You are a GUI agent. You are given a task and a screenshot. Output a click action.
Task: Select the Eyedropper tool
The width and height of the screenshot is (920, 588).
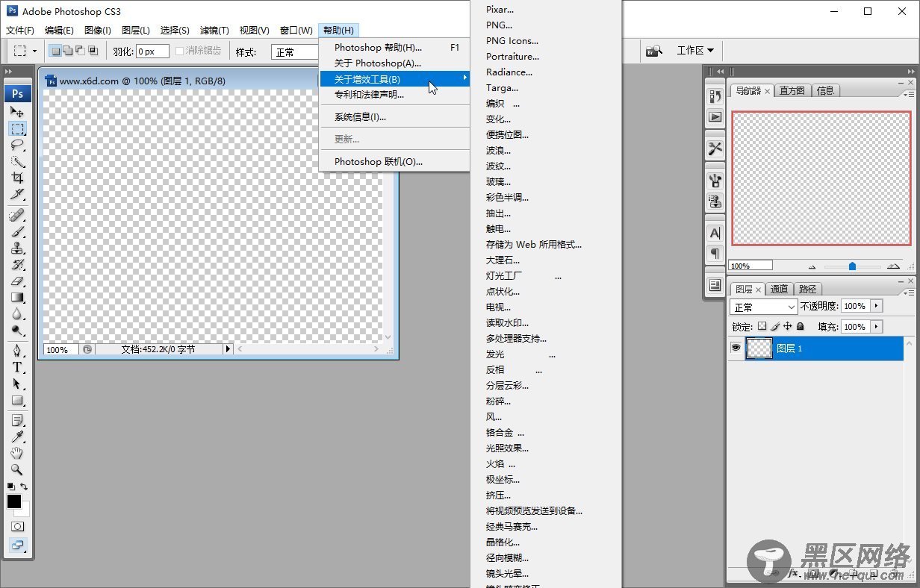click(x=17, y=437)
